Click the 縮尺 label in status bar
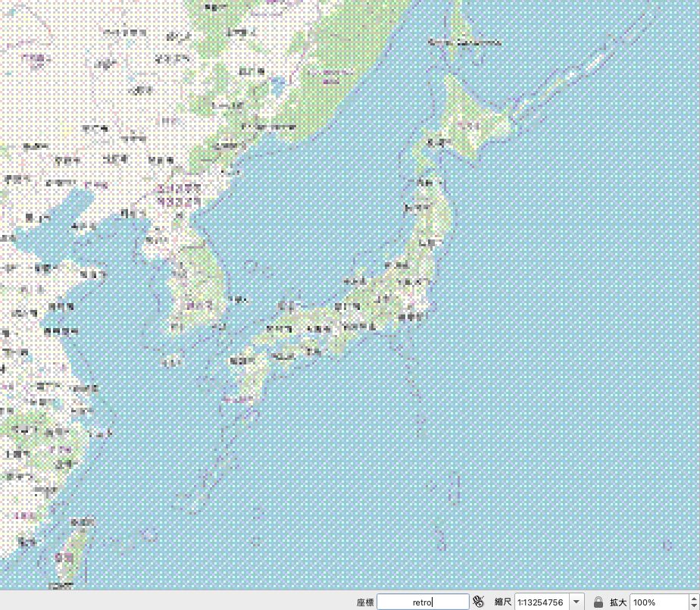700x610 pixels. 503,602
